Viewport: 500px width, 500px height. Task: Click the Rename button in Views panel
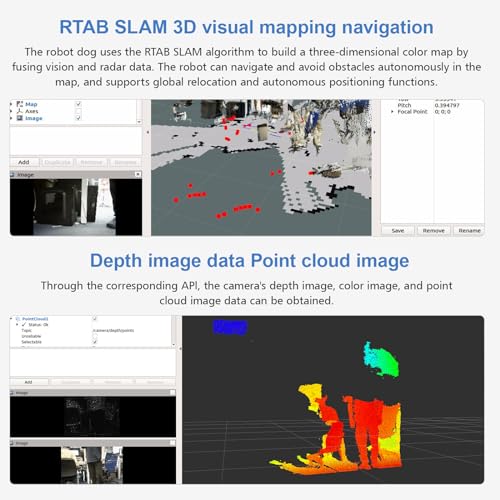coord(469,231)
